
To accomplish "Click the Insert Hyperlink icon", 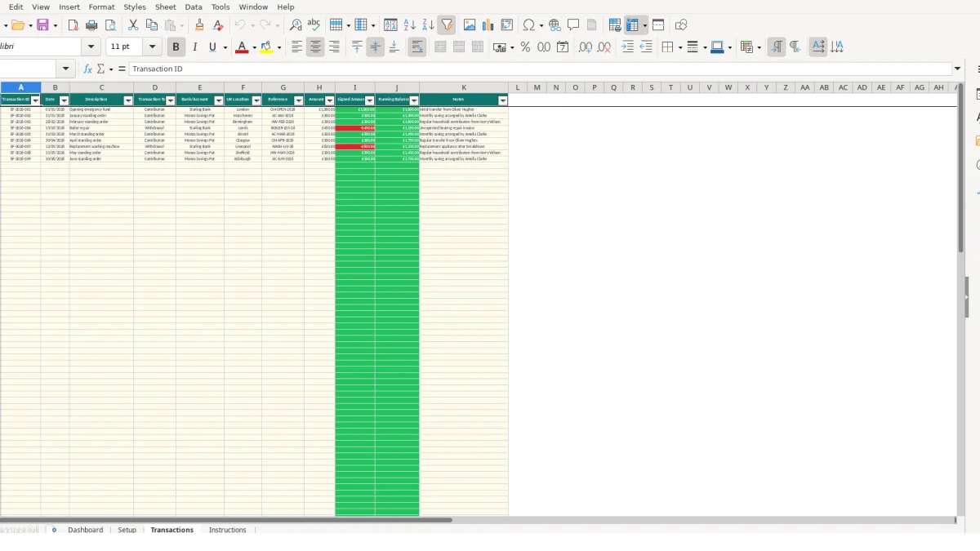I will click(x=555, y=25).
